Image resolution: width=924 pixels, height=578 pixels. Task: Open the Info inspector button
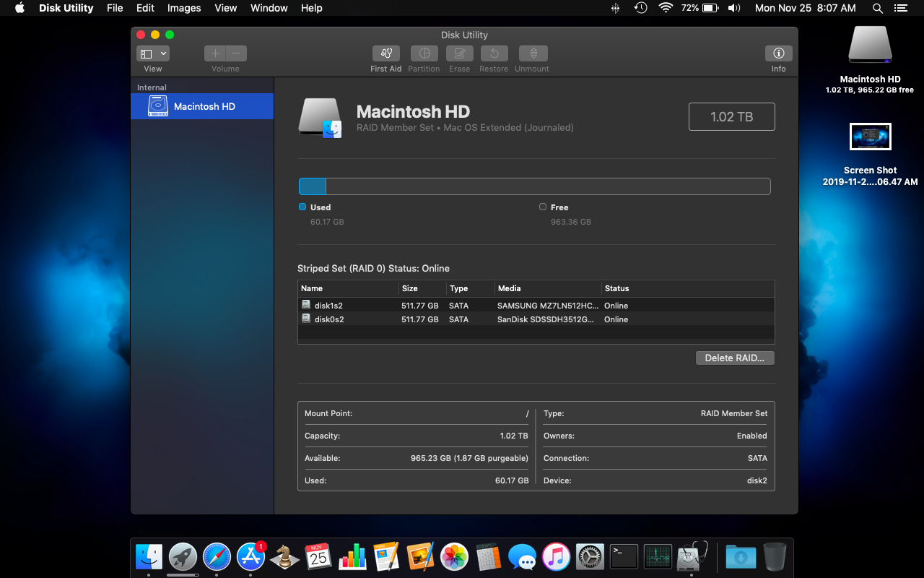778,53
